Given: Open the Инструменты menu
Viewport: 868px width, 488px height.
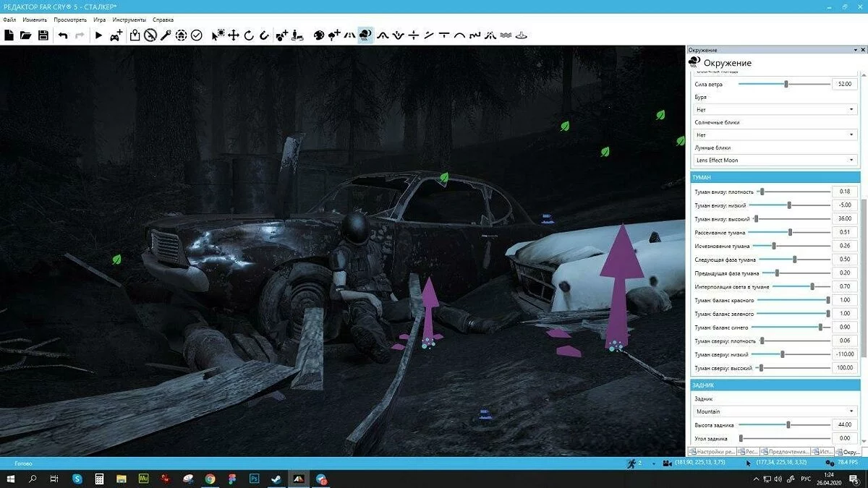Looking at the screenshot, I should point(129,20).
